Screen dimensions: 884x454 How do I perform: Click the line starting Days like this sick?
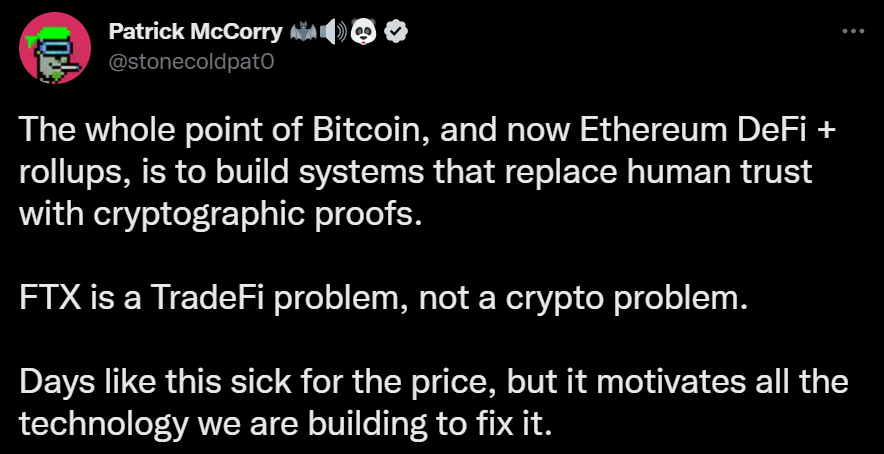click(x=434, y=383)
